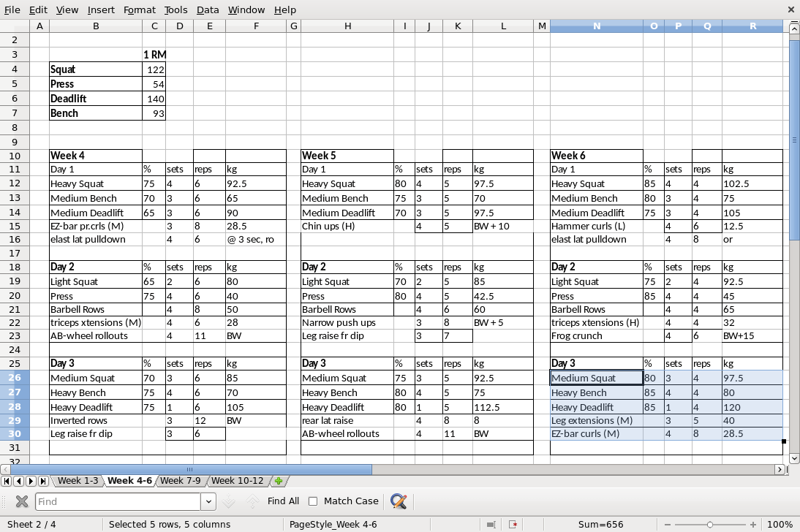Viewport: 800px width, 532px height.
Task: Expand the Find search history dropdown
Action: (208, 501)
